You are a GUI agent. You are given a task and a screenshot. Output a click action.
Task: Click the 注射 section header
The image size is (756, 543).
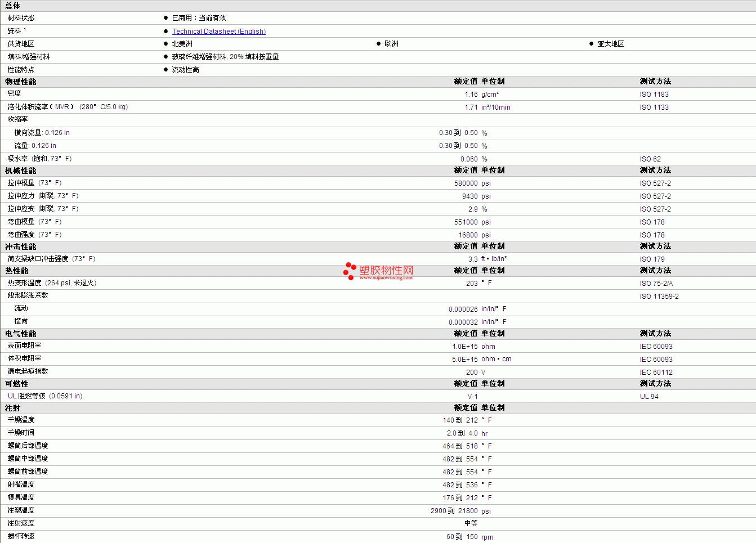coord(13,408)
